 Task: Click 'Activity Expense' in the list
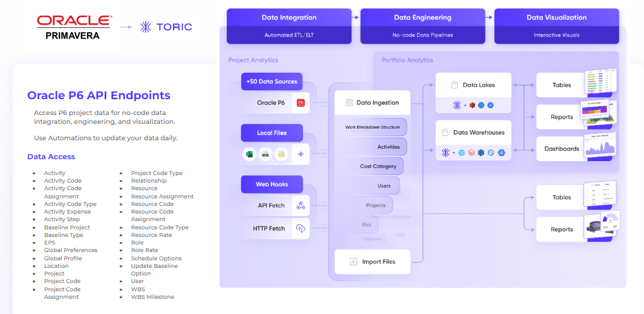(x=68, y=212)
